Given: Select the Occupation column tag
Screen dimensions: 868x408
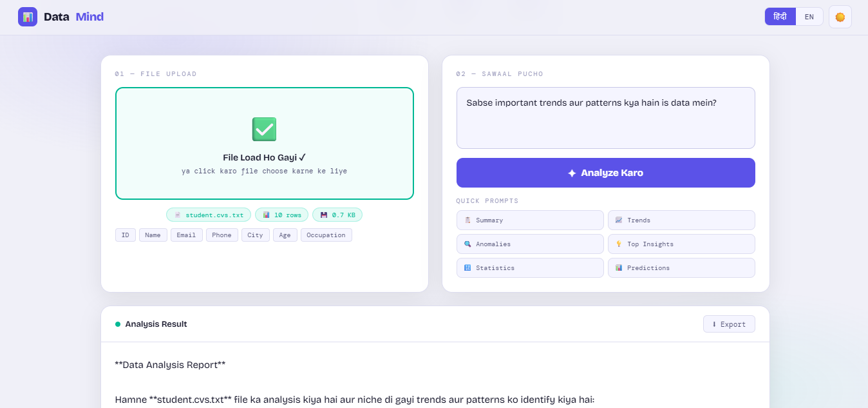Looking at the screenshot, I should coord(326,235).
